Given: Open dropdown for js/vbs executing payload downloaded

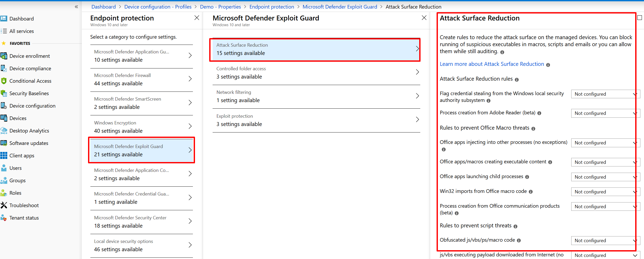Looking at the screenshot, I should (606, 255).
